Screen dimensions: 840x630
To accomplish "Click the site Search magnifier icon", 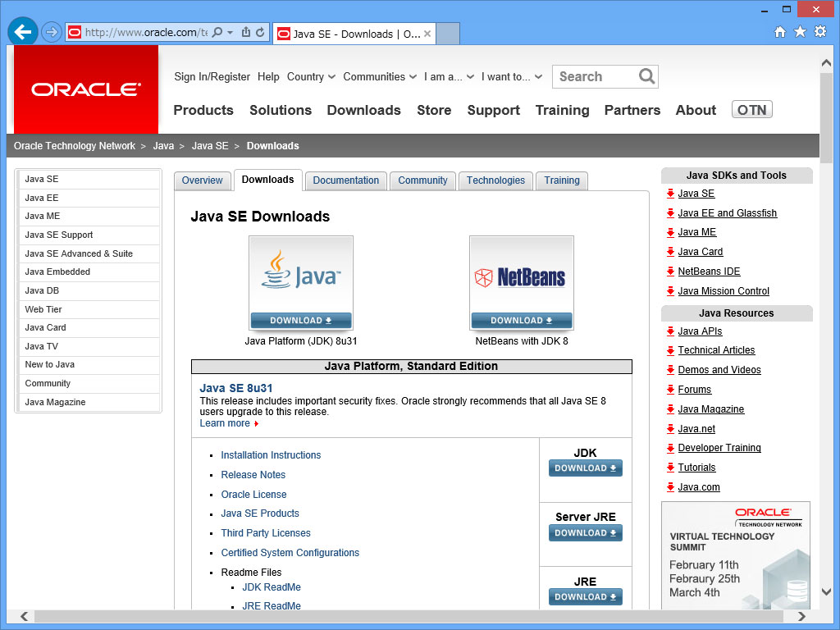I will [646, 76].
